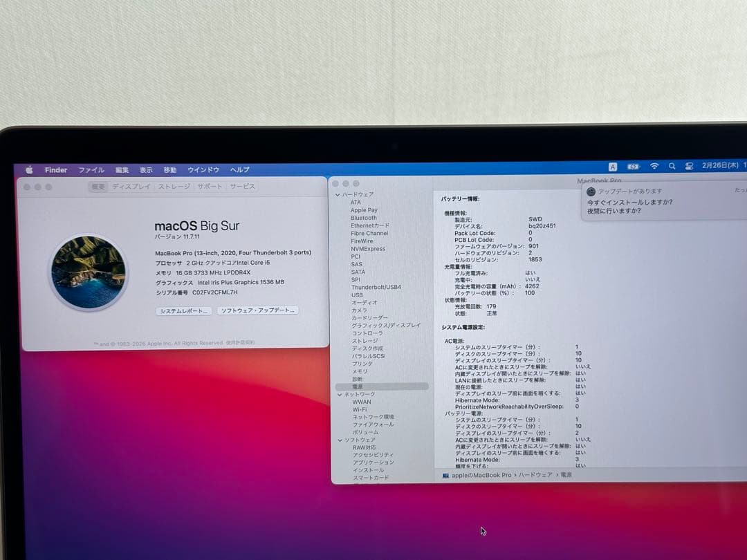Select Bluetooth in the sidebar
Image resolution: width=747 pixels, height=560 pixels.
364,218
